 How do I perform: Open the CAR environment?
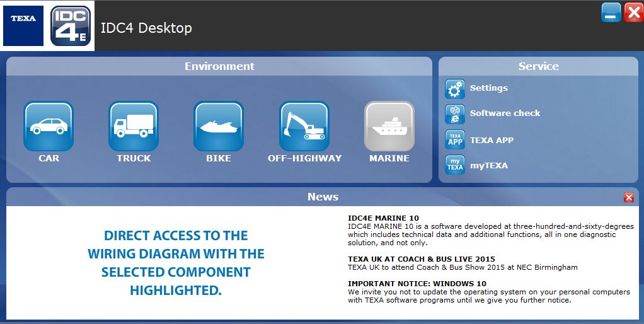(x=49, y=126)
